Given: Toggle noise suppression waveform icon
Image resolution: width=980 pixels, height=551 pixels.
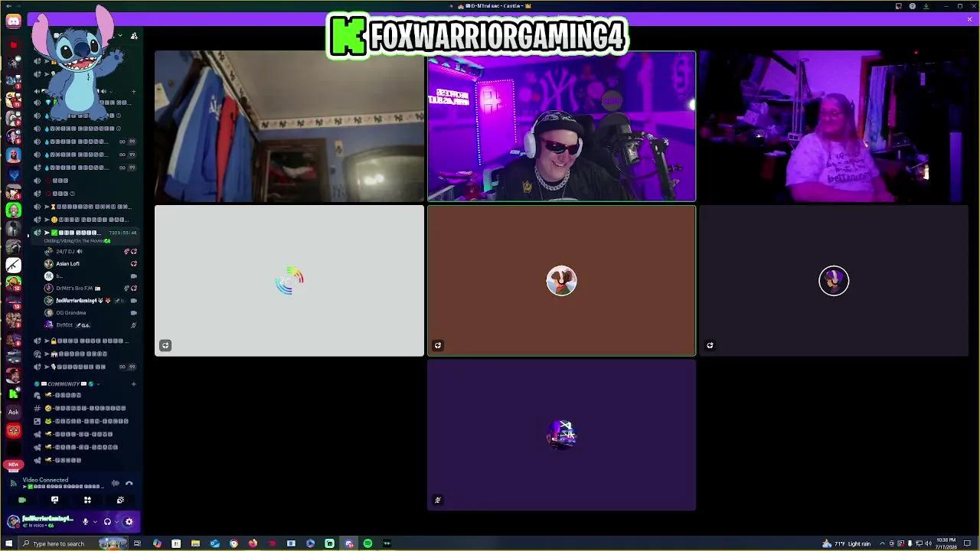Looking at the screenshot, I should [116, 483].
